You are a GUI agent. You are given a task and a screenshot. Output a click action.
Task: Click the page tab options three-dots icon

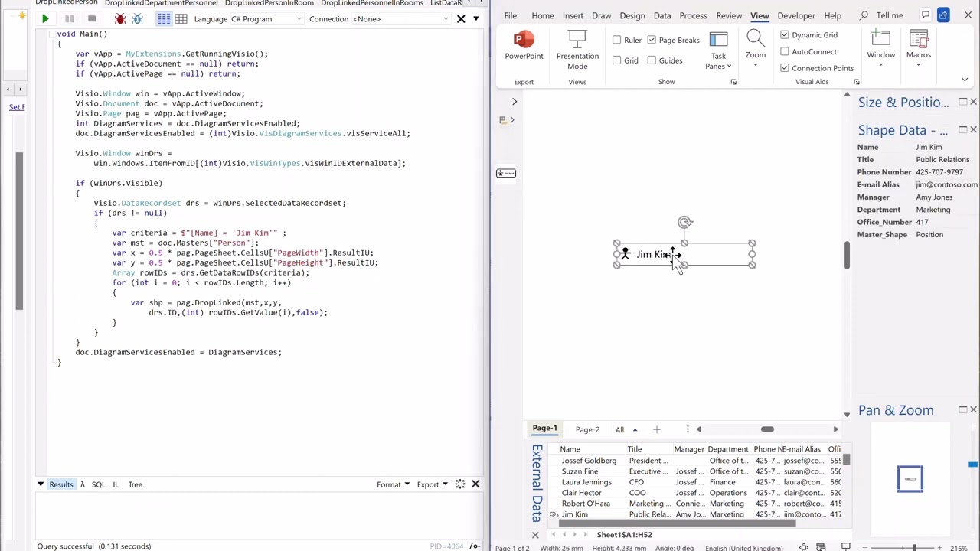688,429
